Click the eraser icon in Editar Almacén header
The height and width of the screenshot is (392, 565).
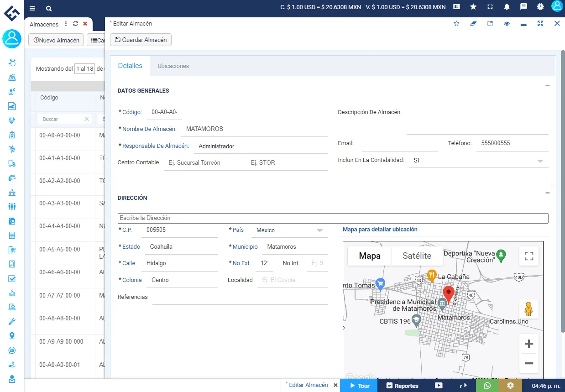[x=473, y=23]
